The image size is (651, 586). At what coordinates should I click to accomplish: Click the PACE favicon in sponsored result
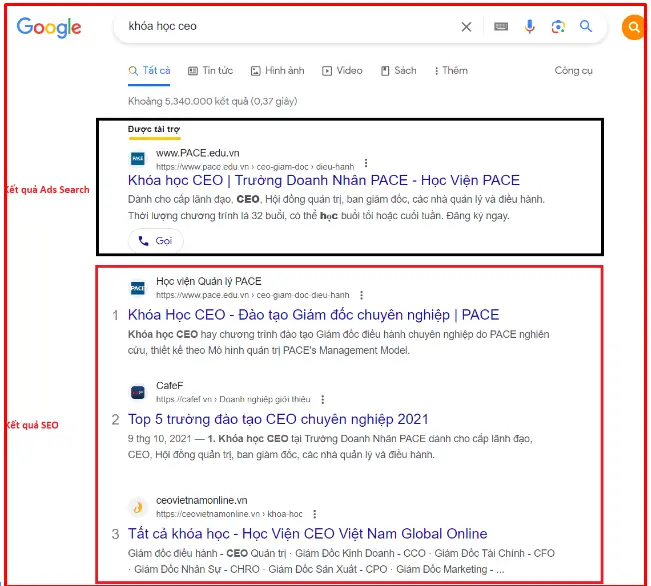137,159
